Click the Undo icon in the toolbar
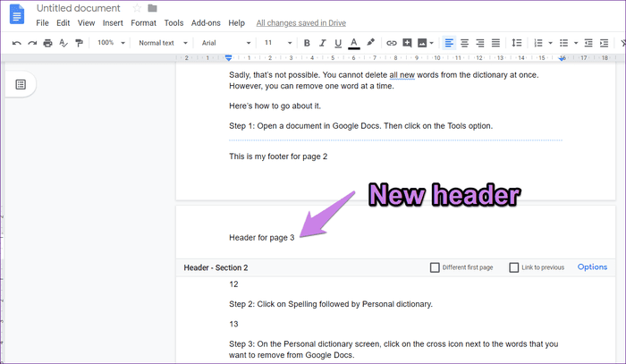This screenshot has width=626, height=364. (16, 43)
